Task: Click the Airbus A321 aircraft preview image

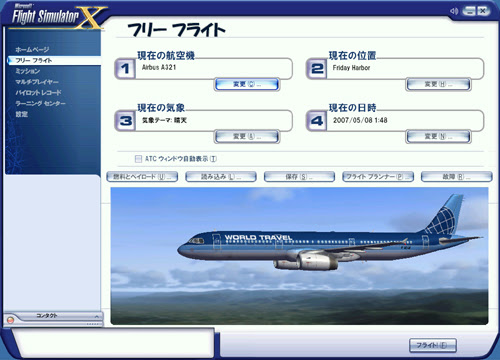Action: point(299,256)
